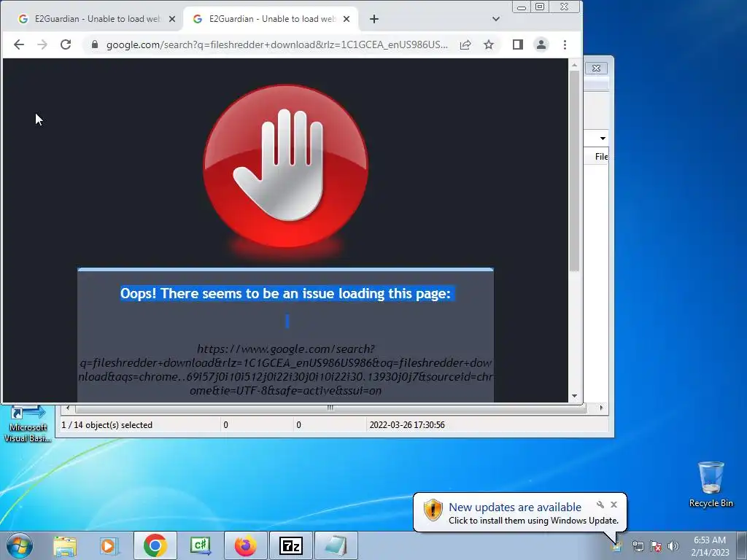Click the blocked google.com search URL text
This screenshot has width=747, height=560.
[x=285, y=370]
